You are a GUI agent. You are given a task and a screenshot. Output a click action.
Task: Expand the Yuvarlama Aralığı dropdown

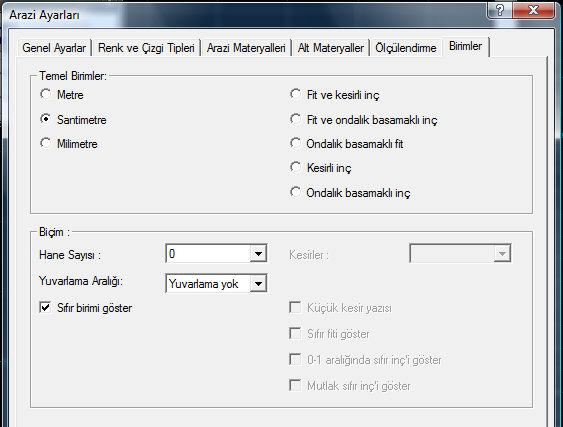click(258, 284)
